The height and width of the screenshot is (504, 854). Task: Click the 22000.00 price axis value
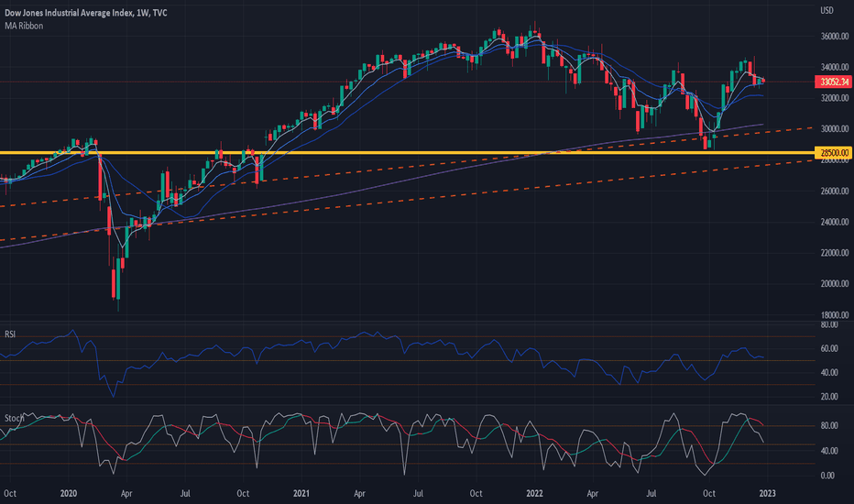[835, 253]
